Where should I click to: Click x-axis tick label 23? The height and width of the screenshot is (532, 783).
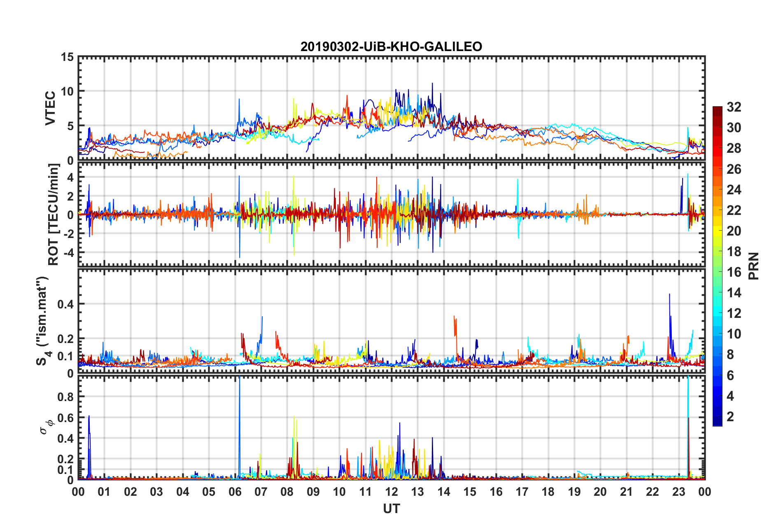click(x=678, y=492)
